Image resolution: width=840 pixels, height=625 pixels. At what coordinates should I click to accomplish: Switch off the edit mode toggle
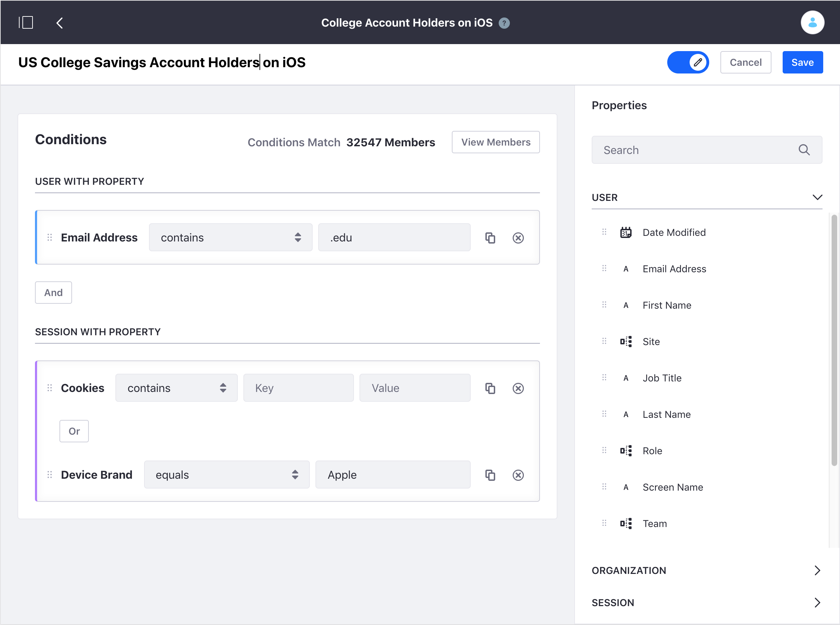click(688, 62)
